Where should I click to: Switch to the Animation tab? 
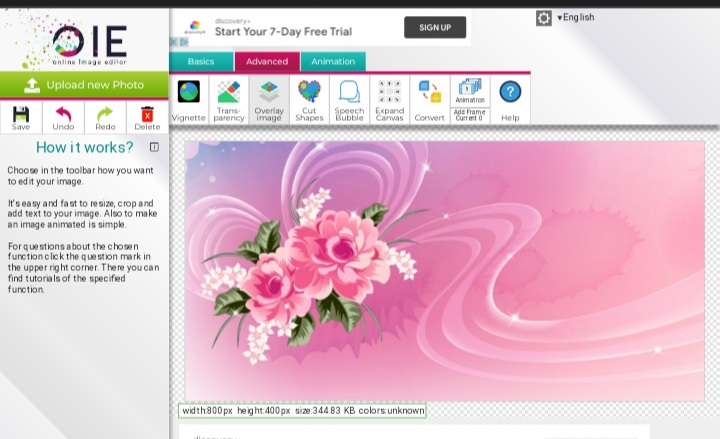(333, 62)
